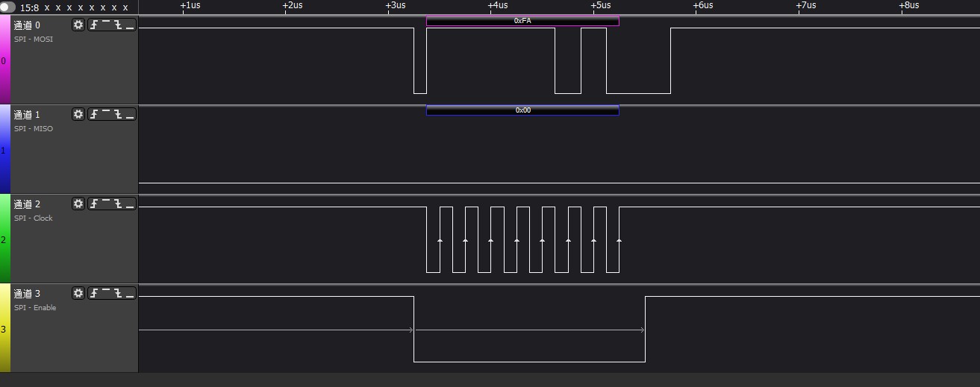
Task: Click the 15:8 bit header text
Action: (29, 7)
